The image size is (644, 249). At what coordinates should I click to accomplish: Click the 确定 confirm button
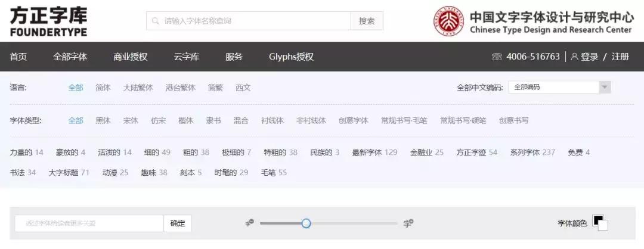(x=178, y=223)
